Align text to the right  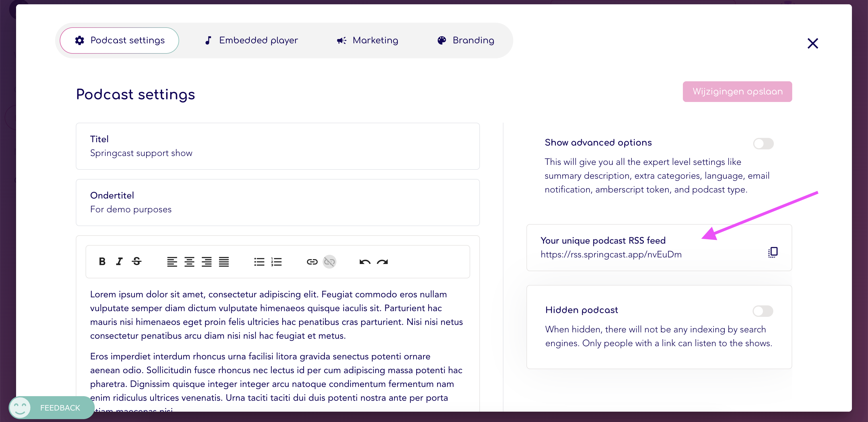click(x=207, y=262)
